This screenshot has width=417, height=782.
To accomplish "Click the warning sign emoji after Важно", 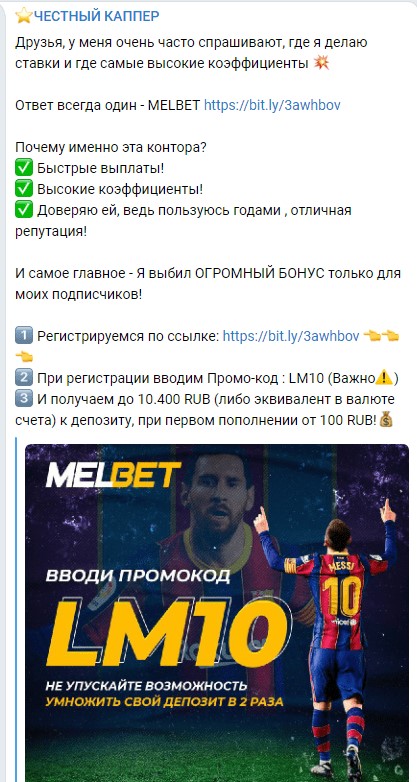I will point(384,379).
